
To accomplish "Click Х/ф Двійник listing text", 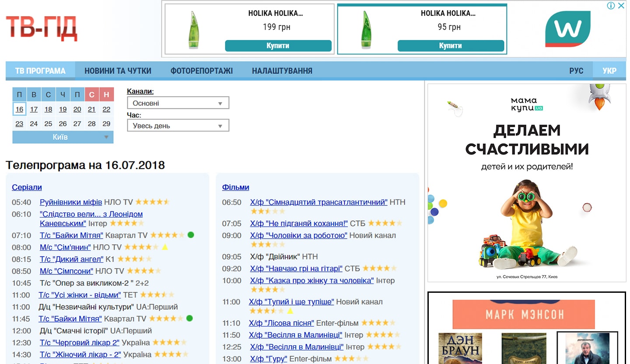I will 275,257.
